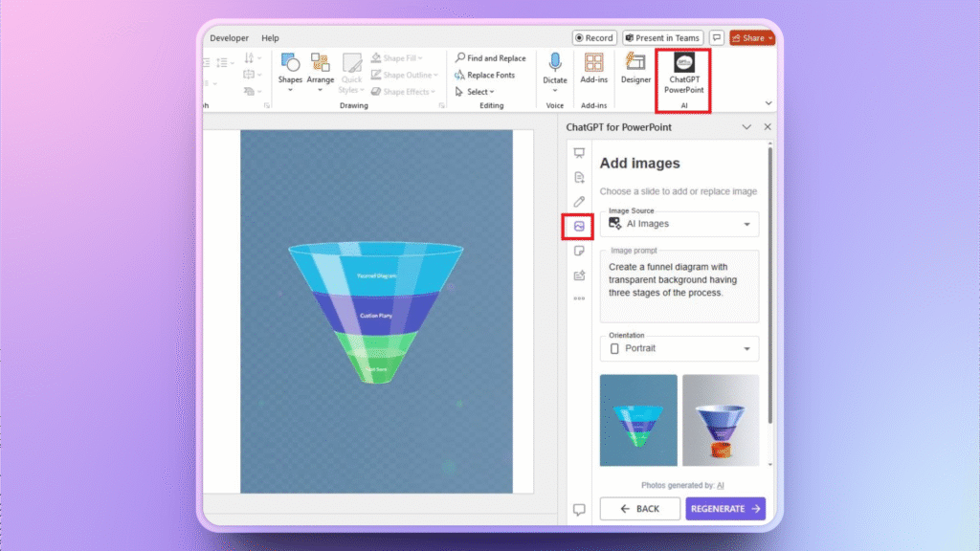Click into the Image prompt text box

(679, 287)
